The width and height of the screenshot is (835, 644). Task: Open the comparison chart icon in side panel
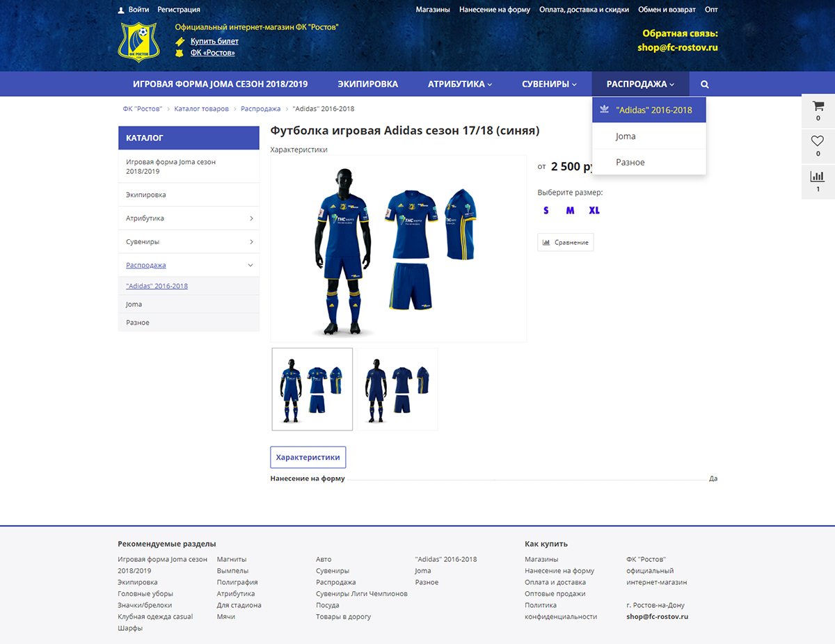tap(818, 177)
